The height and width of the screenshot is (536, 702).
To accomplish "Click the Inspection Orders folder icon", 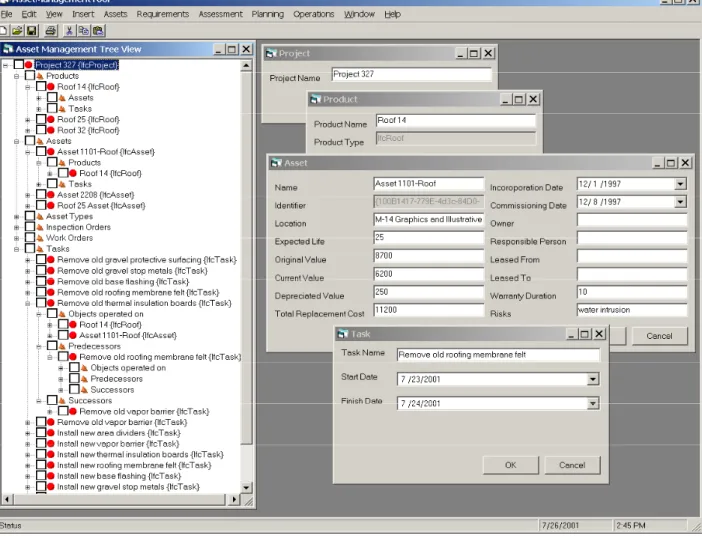I will click(x=40, y=227).
